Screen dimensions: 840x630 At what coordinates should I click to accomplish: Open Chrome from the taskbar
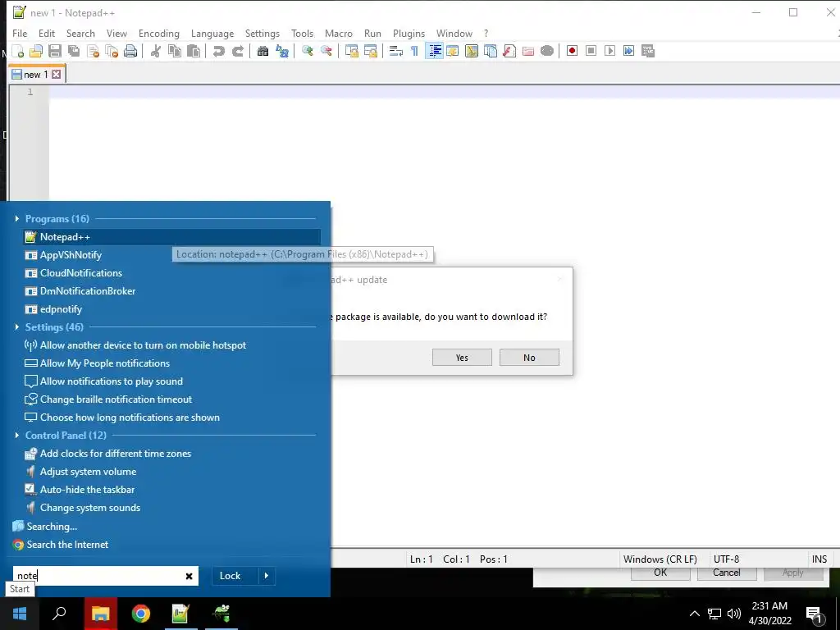(141, 614)
